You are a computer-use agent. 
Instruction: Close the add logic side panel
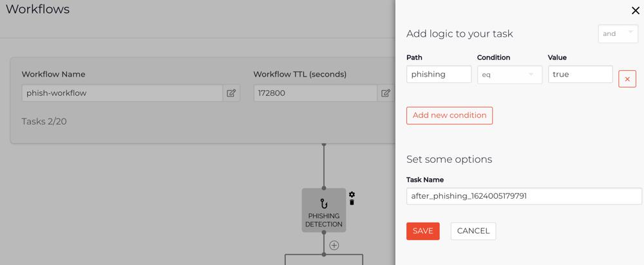[x=636, y=10]
